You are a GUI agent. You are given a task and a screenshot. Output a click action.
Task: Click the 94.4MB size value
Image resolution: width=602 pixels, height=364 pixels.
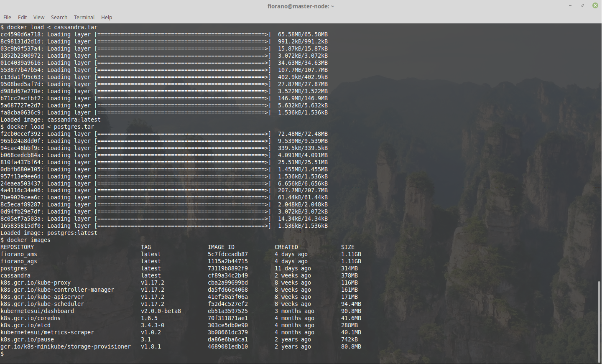click(351, 304)
